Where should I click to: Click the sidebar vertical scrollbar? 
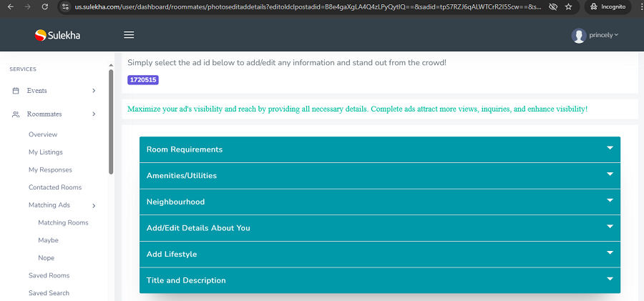pos(111,122)
